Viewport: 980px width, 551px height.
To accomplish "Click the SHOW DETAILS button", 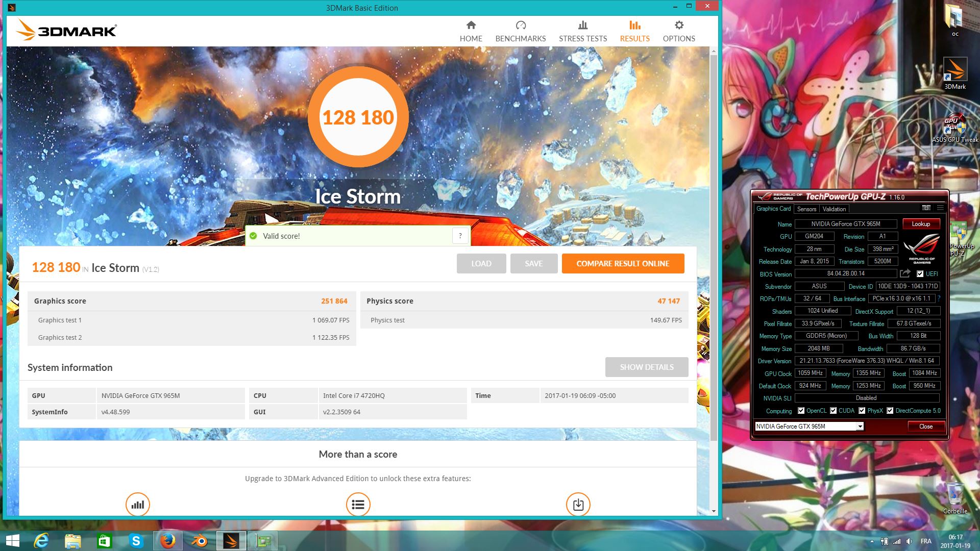I will click(647, 367).
